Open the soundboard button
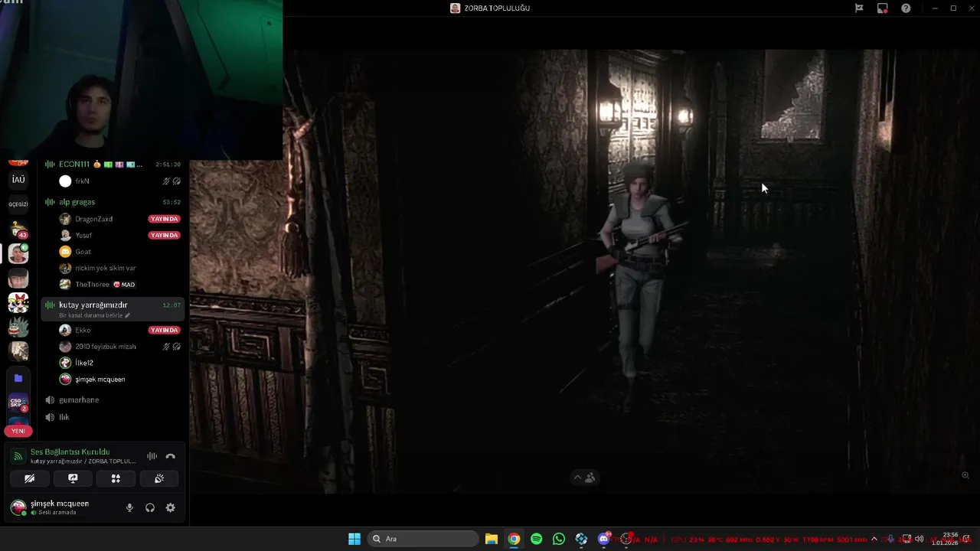The image size is (980, 551). click(159, 478)
